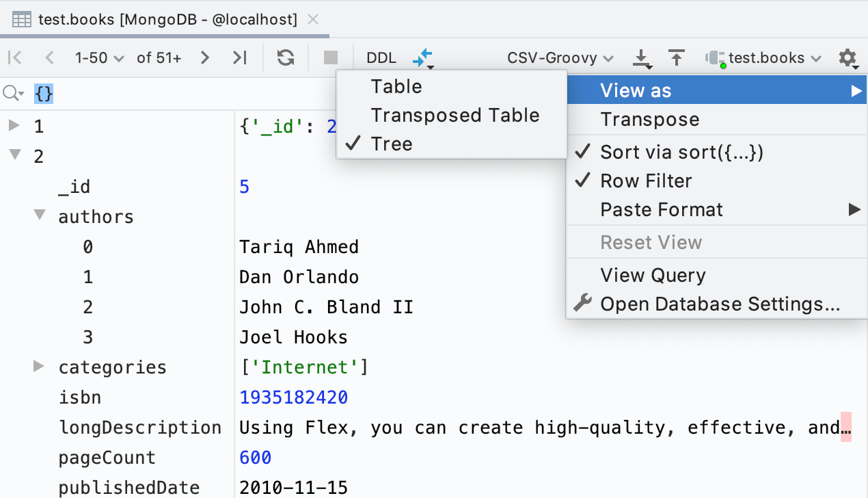Choose Transposed Table from the submenu
The height and width of the screenshot is (498, 868).
click(x=455, y=116)
